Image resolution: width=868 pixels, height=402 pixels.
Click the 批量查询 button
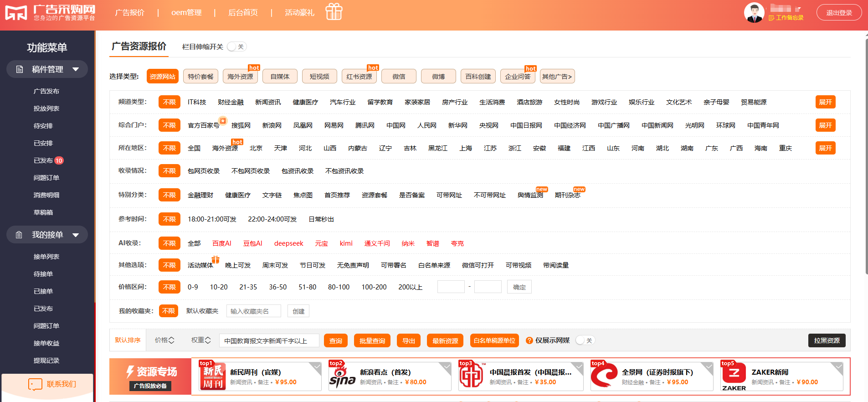pos(372,340)
